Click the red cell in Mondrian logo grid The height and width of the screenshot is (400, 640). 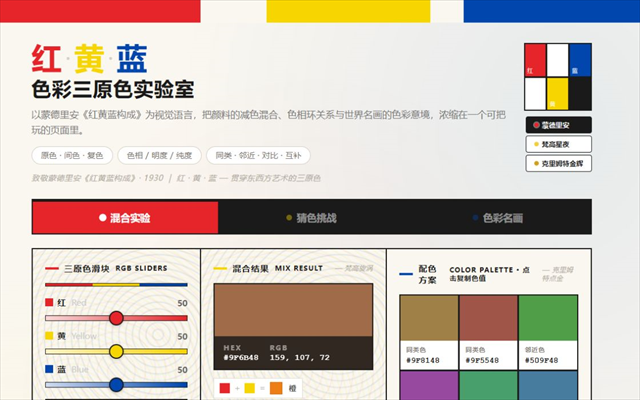tap(535, 60)
